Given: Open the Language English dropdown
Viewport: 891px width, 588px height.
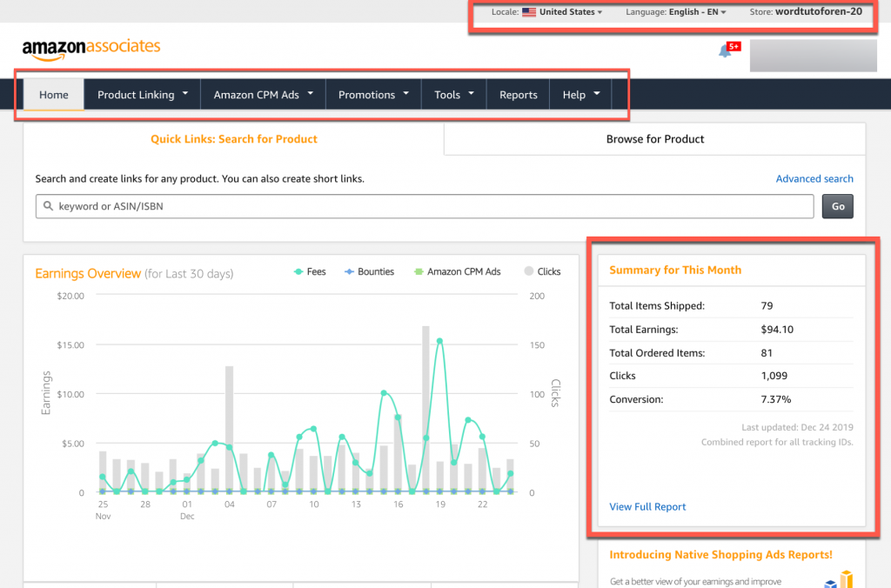Looking at the screenshot, I should click(x=697, y=12).
